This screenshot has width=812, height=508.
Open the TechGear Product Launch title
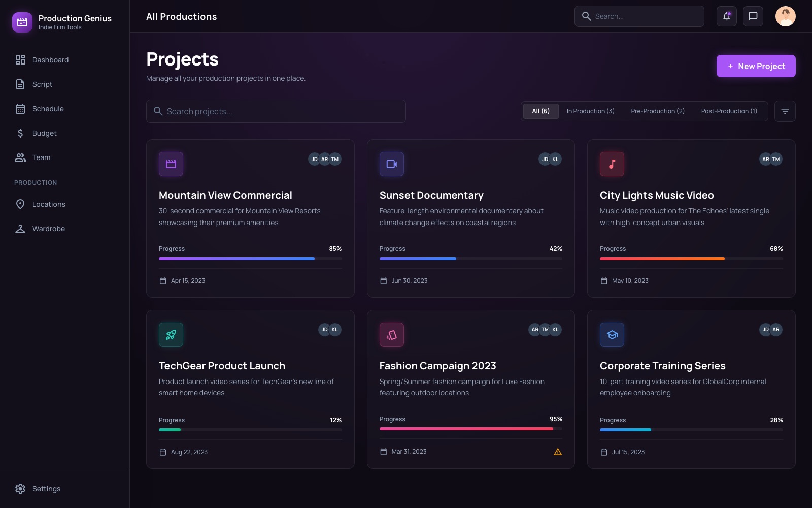pos(222,366)
